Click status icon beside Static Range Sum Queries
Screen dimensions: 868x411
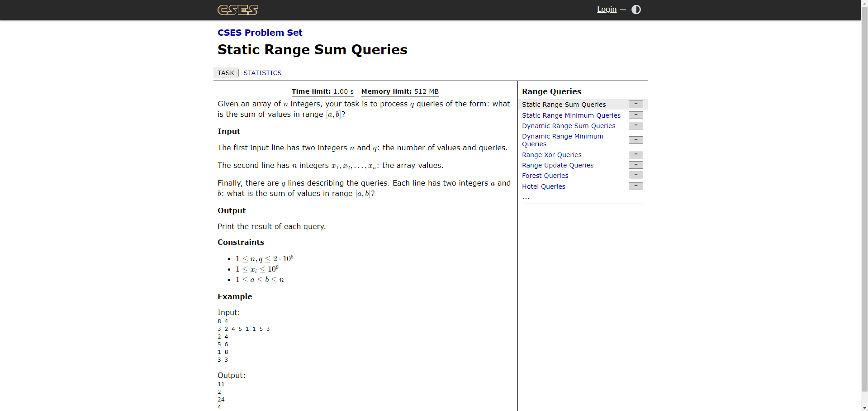click(x=636, y=105)
